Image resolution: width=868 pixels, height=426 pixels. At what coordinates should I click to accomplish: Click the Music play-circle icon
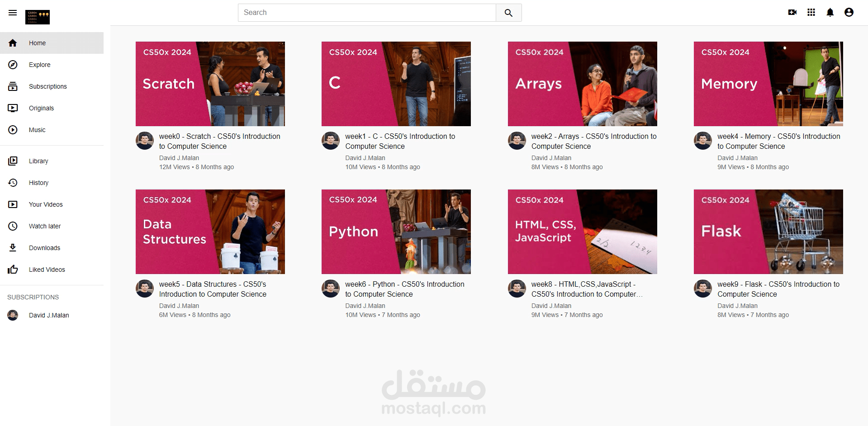[x=13, y=130]
